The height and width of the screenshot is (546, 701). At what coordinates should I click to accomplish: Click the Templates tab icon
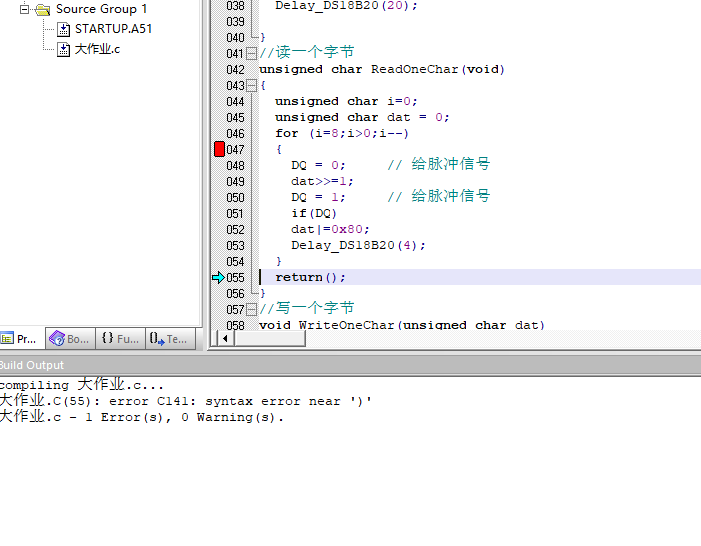click(156, 339)
